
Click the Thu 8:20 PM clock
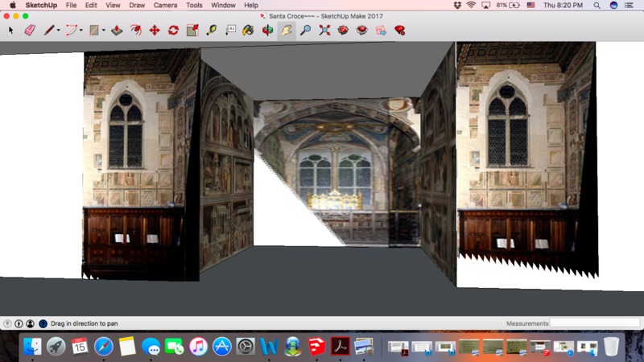tap(563, 6)
